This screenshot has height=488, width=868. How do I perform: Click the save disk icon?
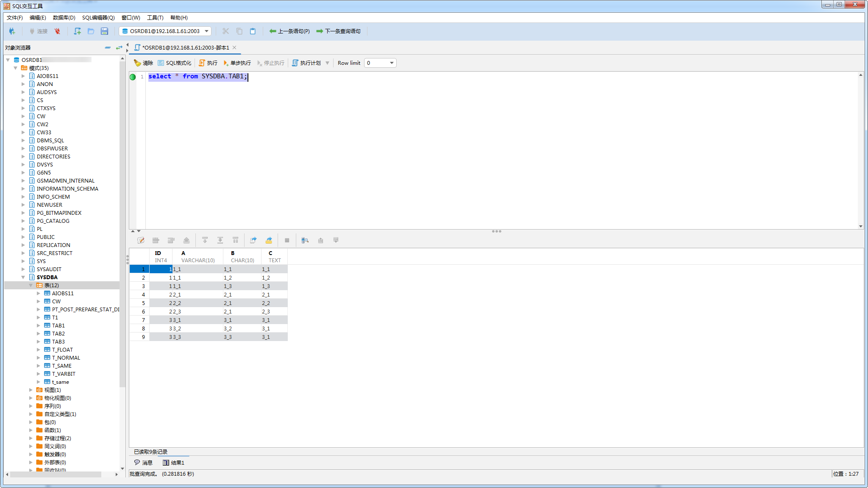(x=104, y=31)
